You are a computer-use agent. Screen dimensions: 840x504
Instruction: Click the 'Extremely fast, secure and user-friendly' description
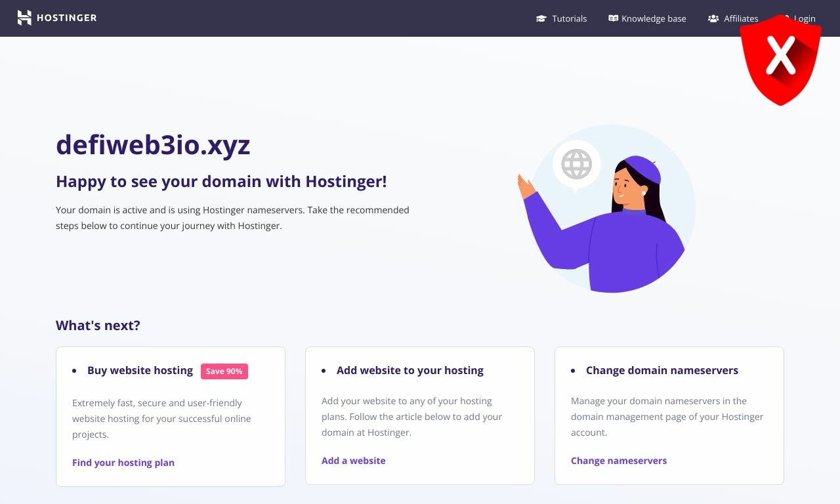[x=161, y=419]
